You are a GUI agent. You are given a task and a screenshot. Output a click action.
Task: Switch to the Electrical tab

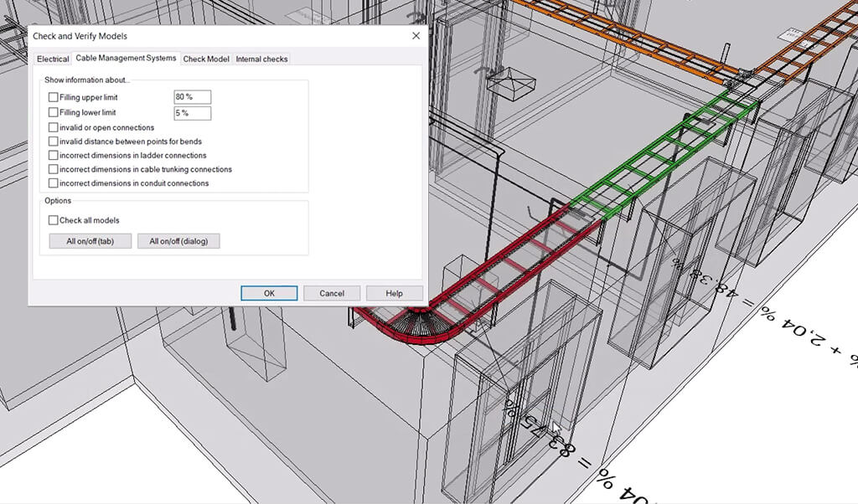point(52,59)
